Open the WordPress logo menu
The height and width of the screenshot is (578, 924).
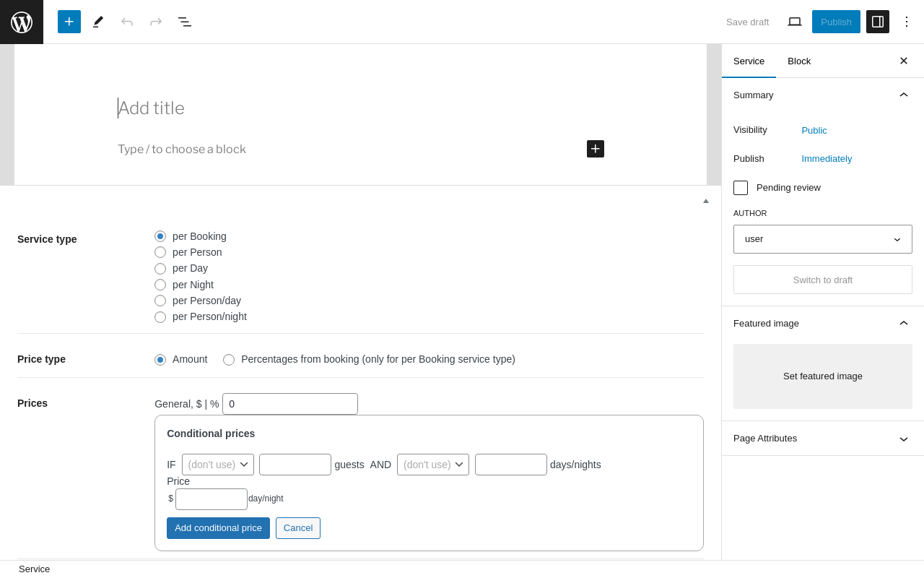[x=22, y=22]
